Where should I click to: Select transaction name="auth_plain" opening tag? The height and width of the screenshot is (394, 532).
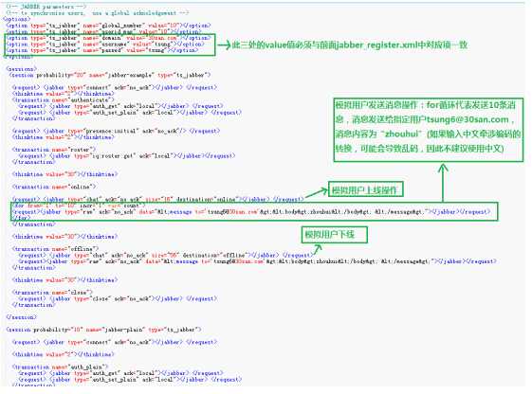(60, 367)
